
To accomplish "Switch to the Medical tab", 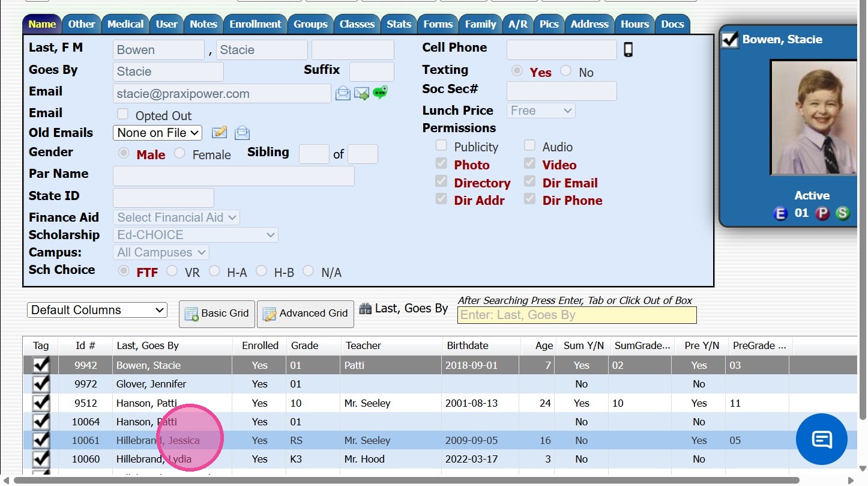I will click(125, 24).
